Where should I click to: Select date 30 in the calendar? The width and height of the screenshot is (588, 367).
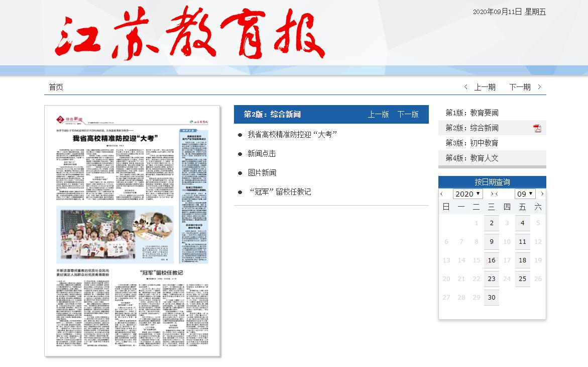[x=491, y=297]
